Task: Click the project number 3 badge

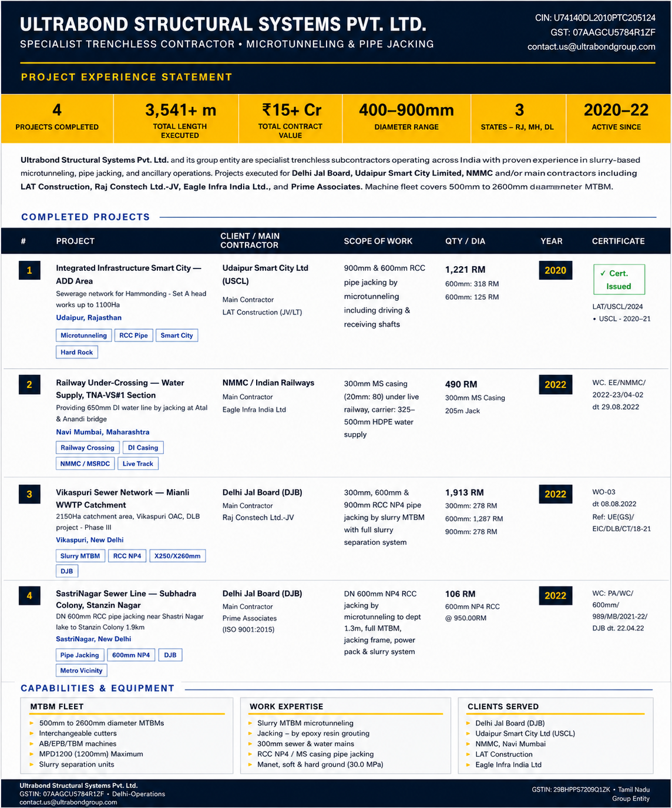Action: pyautogui.click(x=29, y=494)
